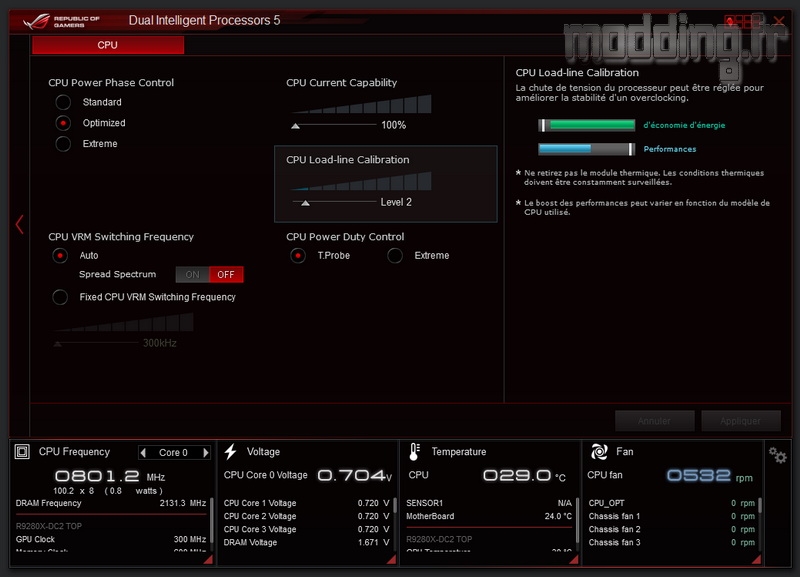Click the Chassis fan 3 row
Image resolution: width=800 pixels, height=577 pixels.
(x=672, y=542)
